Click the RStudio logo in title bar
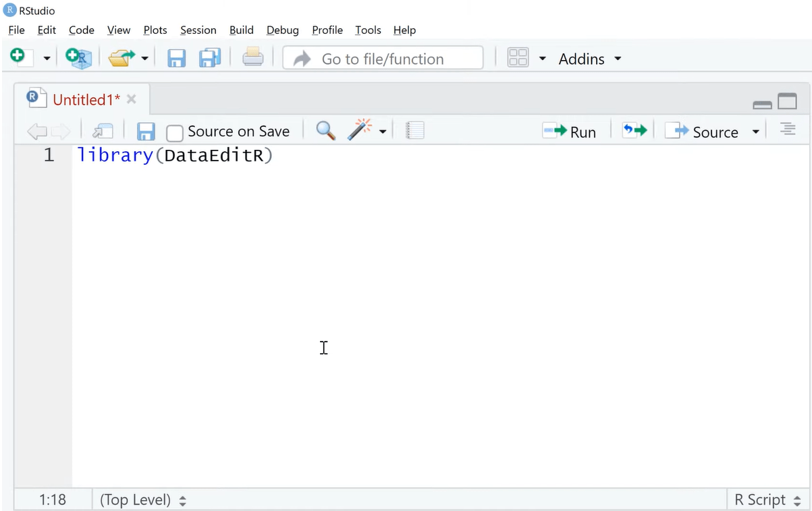Image resolution: width=812 pixels, height=511 pixels. point(11,10)
